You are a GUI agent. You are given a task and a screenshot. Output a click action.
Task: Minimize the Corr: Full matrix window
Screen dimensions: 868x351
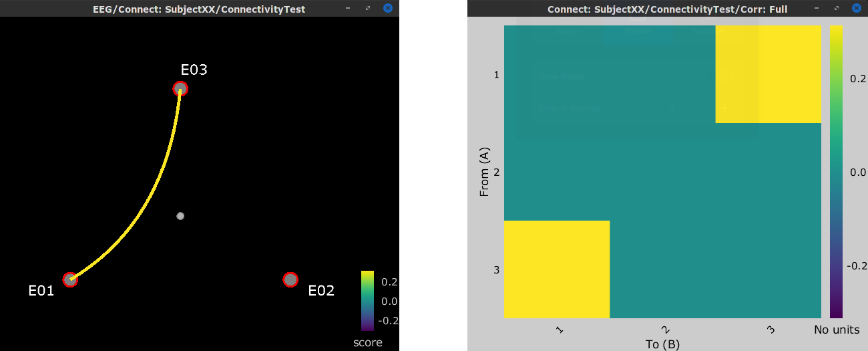tap(815, 8)
